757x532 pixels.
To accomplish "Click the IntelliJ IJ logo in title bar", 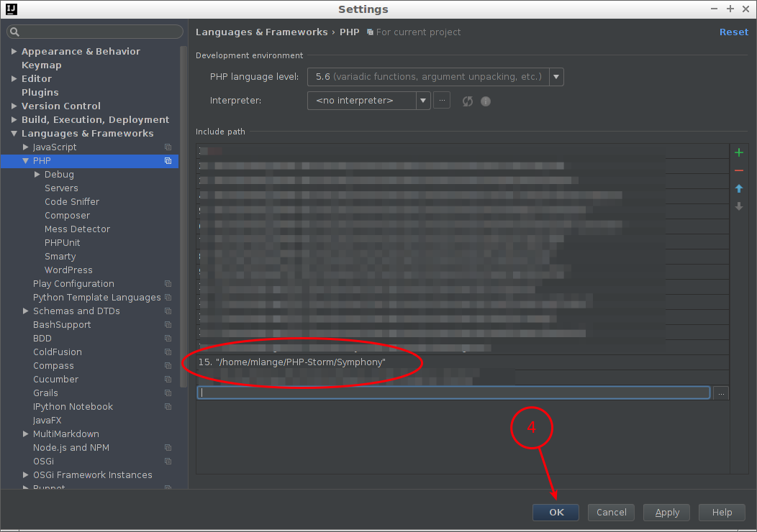I will [11, 9].
